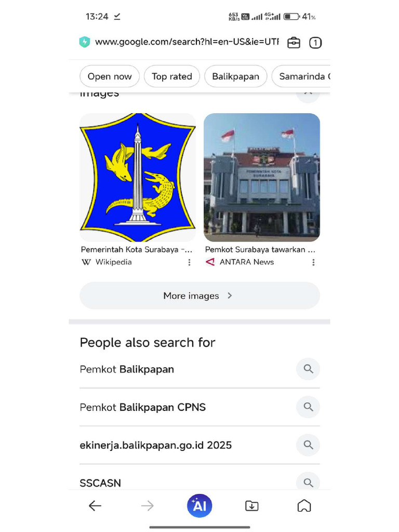Viewport: 399px width, 532px height.
Task: Open options menu for ANTARA News image
Action: [x=313, y=262]
